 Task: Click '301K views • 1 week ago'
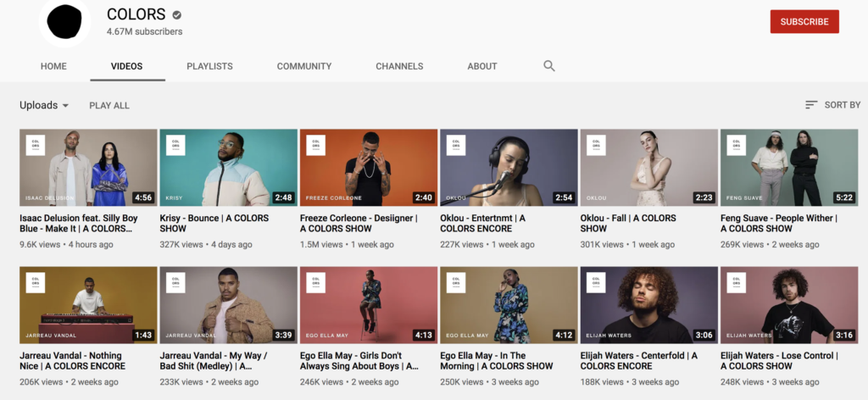tap(628, 245)
